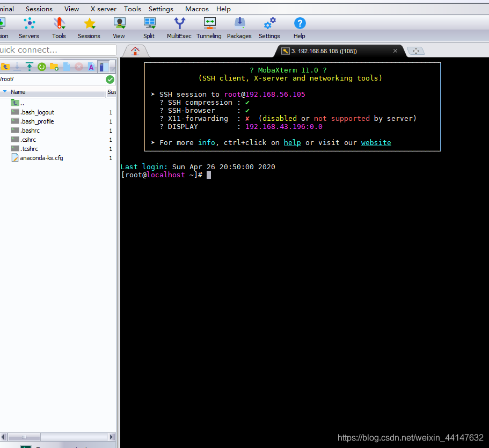Open the Tools toolbar icon

(59, 28)
